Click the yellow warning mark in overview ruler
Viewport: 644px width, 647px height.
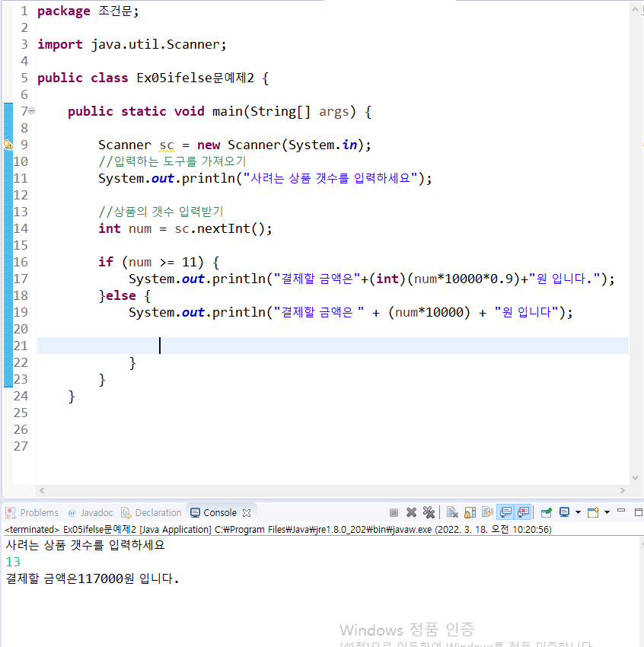tap(642, 145)
